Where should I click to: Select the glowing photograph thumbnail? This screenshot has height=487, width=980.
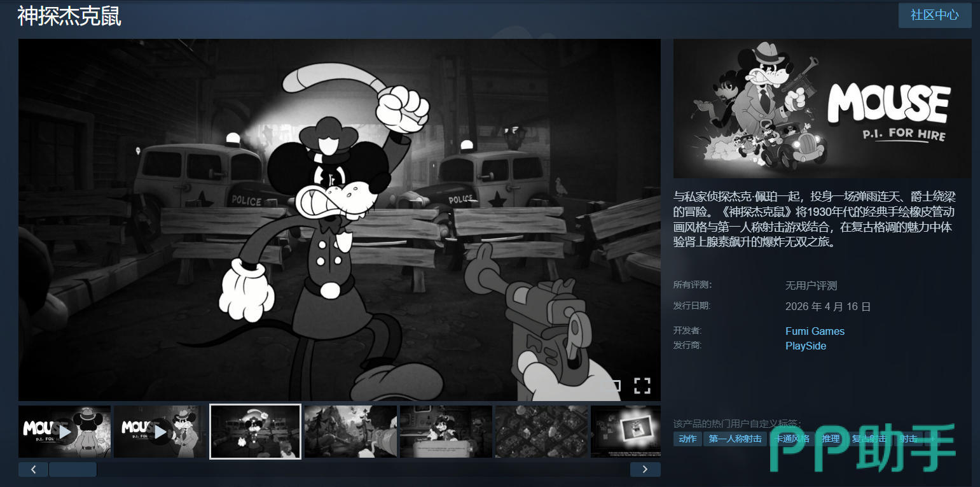[x=626, y=432]
